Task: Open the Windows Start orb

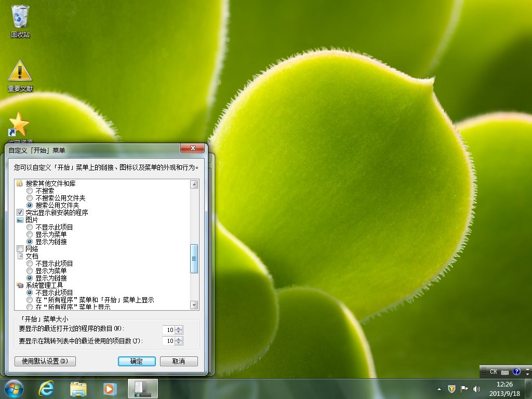Action: pyautogui.click(x=14, y=389)
